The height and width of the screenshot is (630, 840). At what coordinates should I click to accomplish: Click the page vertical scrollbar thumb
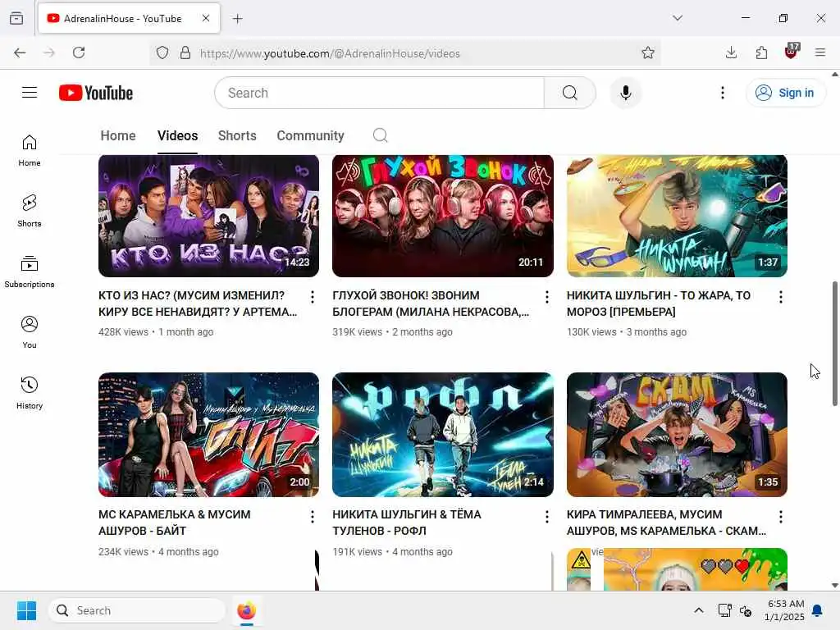[834, 344]
